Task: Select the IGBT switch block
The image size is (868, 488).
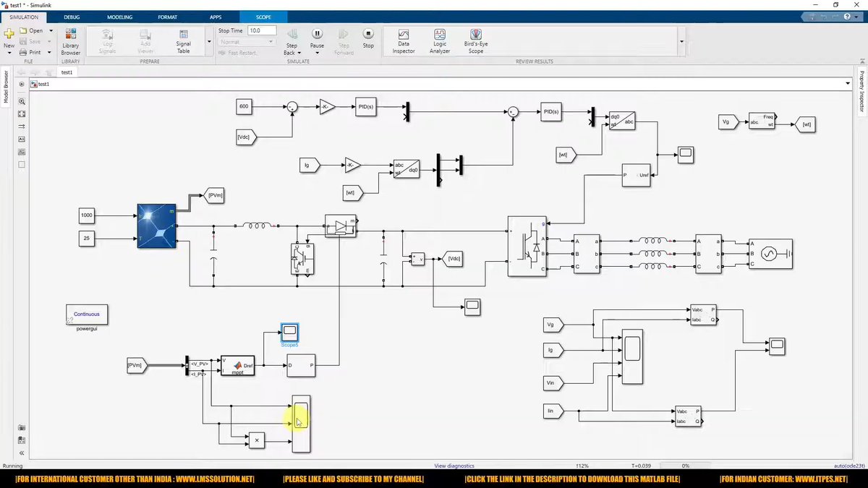Action: 301,259
